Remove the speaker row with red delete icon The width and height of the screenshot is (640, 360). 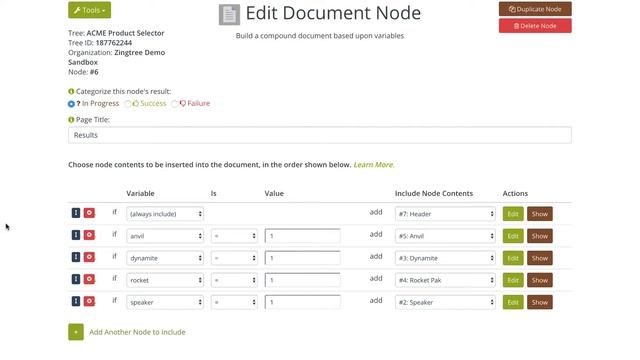[89, 301]
